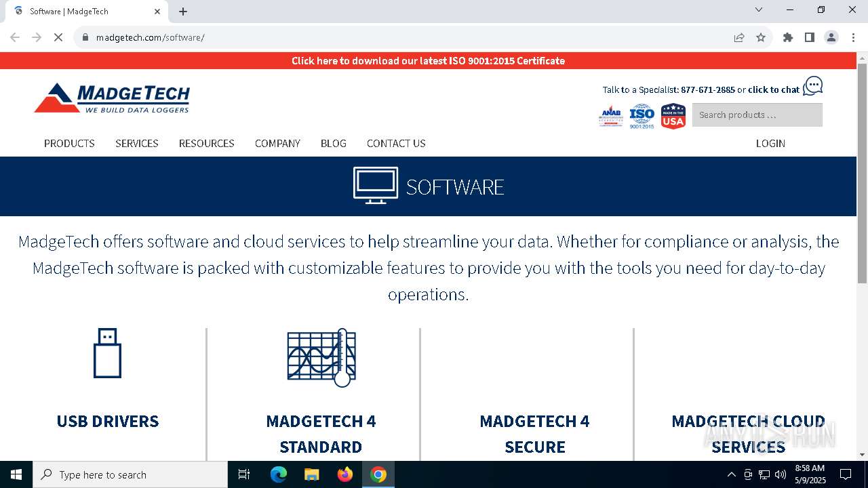868x488 pixels.
Task: View site information padlock icon
Action: 85,37
